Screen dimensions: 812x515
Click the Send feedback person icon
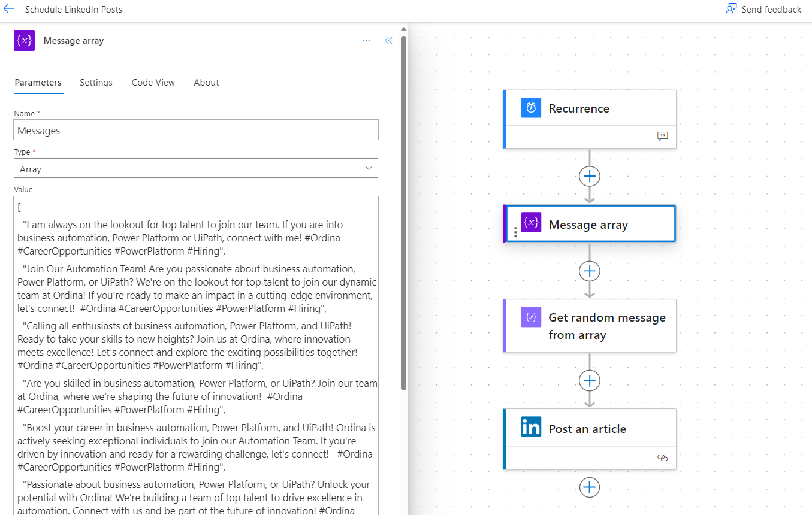tap(731, 9)
